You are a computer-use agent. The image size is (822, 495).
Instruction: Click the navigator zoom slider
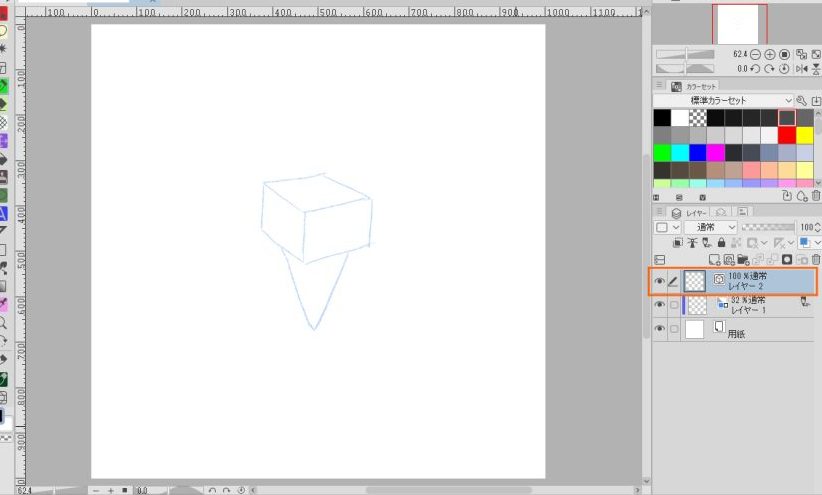(685, 54)
